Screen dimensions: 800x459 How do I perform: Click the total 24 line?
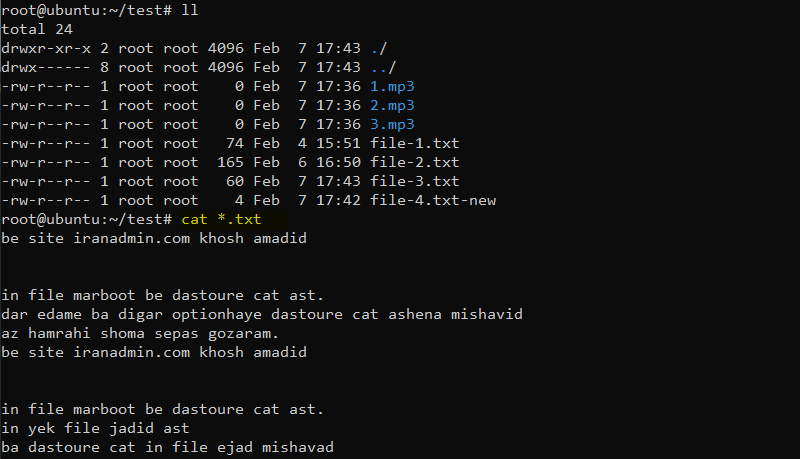click(x=37, y=30)
